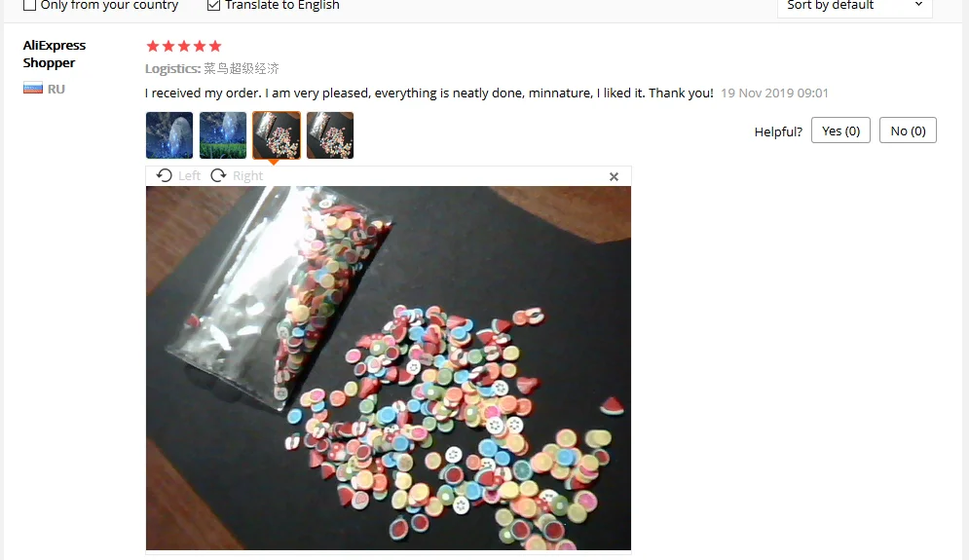View the second thumbnail with green grass

223,135
